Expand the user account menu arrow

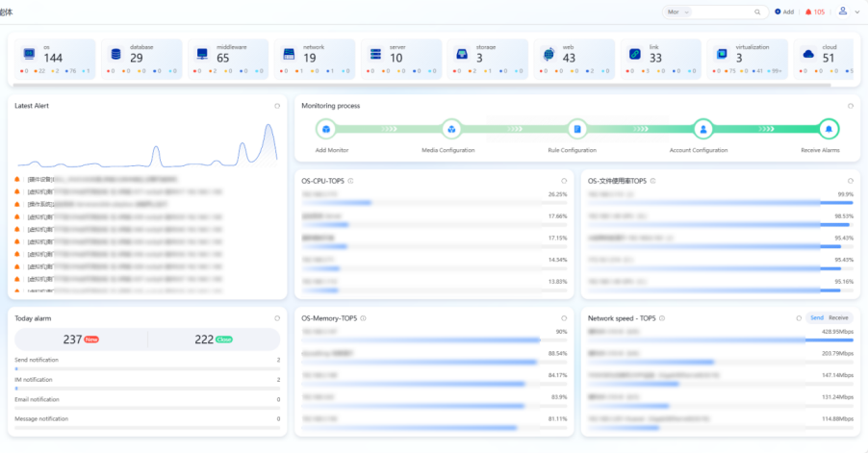click(856, 12)
